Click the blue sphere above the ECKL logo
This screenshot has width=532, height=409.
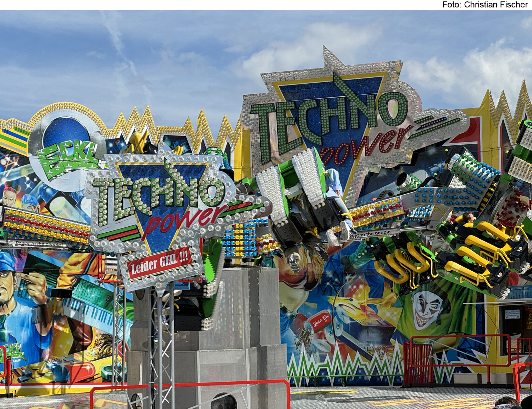pos(66,132)
